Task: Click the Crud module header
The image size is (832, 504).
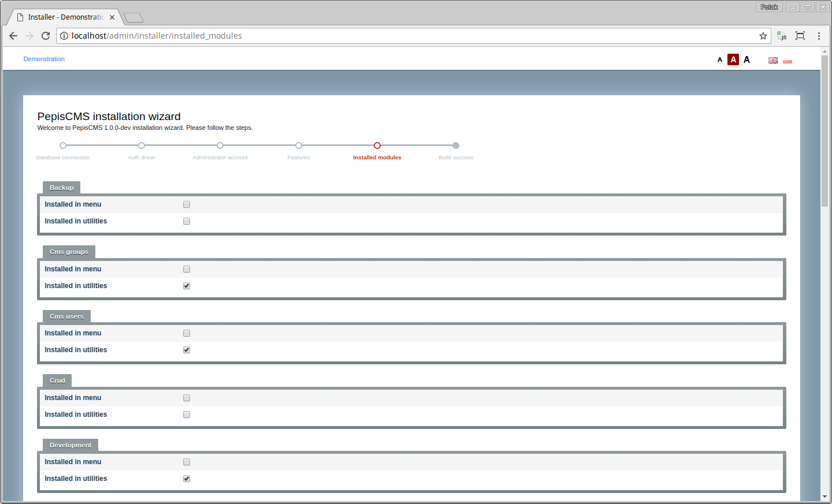Action: click(x=57, y=380)
